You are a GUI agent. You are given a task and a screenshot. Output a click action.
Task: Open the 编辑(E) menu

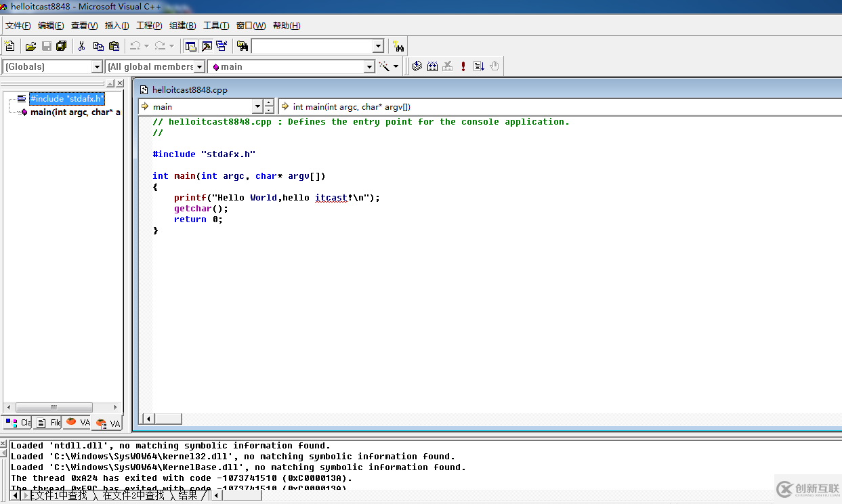point(51,26)
